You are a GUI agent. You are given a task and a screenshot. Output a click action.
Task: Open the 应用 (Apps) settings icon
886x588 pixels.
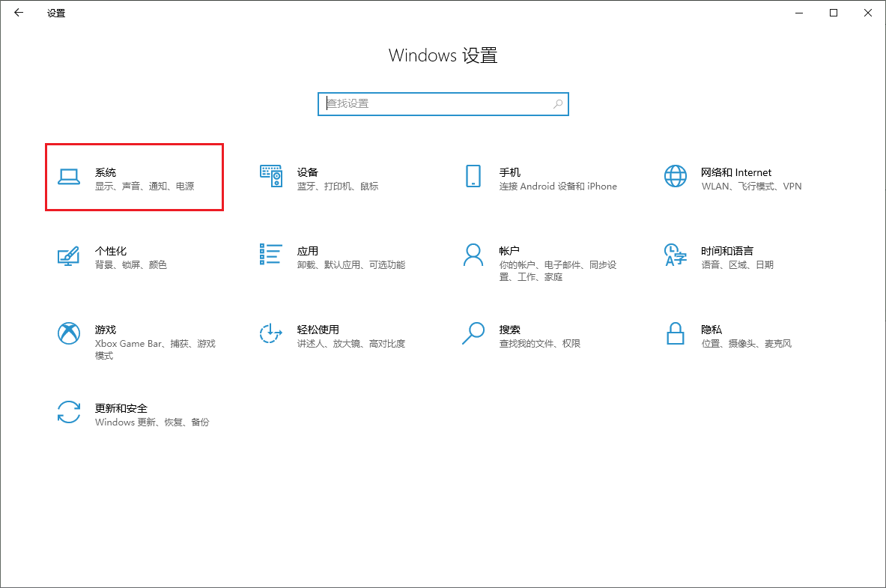tap(270, 255)
